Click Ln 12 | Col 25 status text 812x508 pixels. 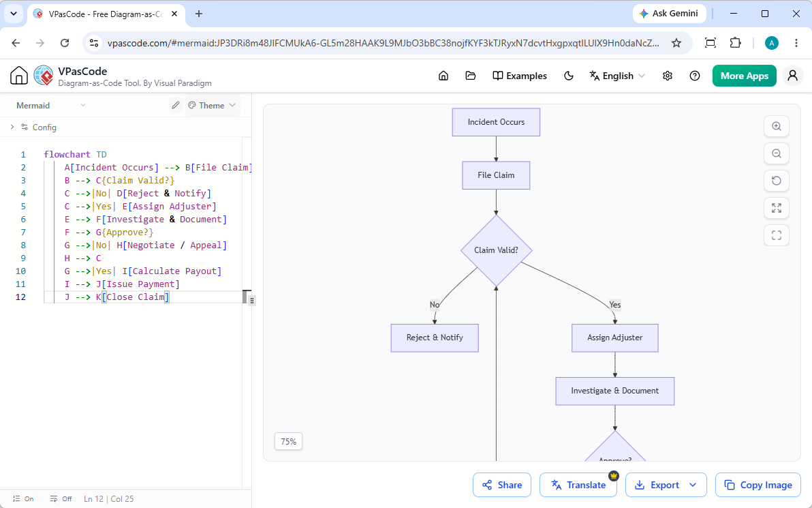point(109,498)
